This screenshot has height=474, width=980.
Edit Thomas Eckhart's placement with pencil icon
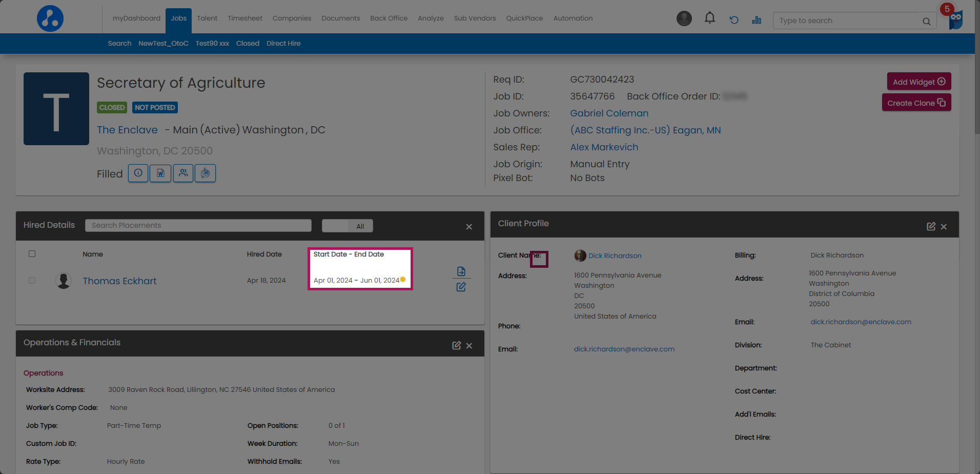[461, 287]
